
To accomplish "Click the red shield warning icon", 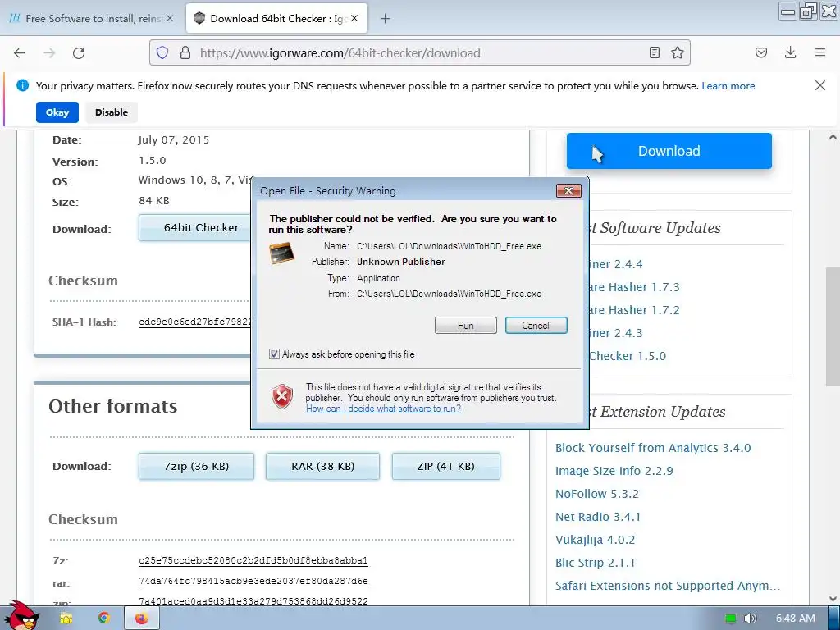I will (x=282, y=397).
